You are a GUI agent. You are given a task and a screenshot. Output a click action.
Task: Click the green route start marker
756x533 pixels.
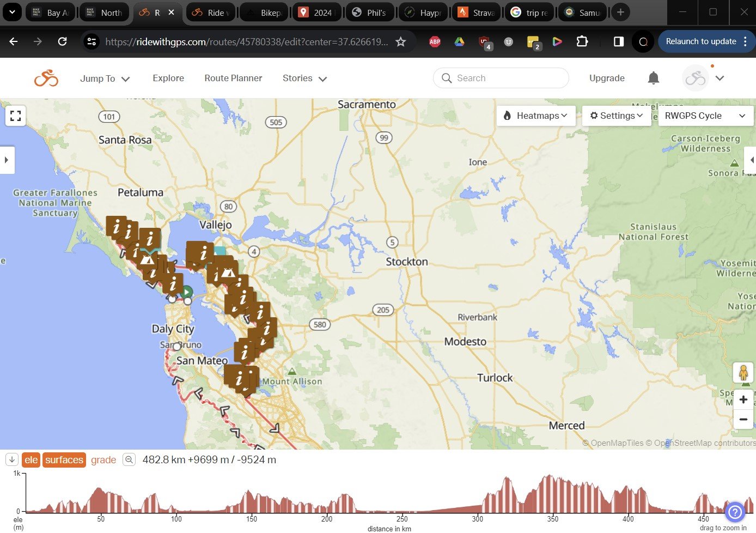pos(186,292)
